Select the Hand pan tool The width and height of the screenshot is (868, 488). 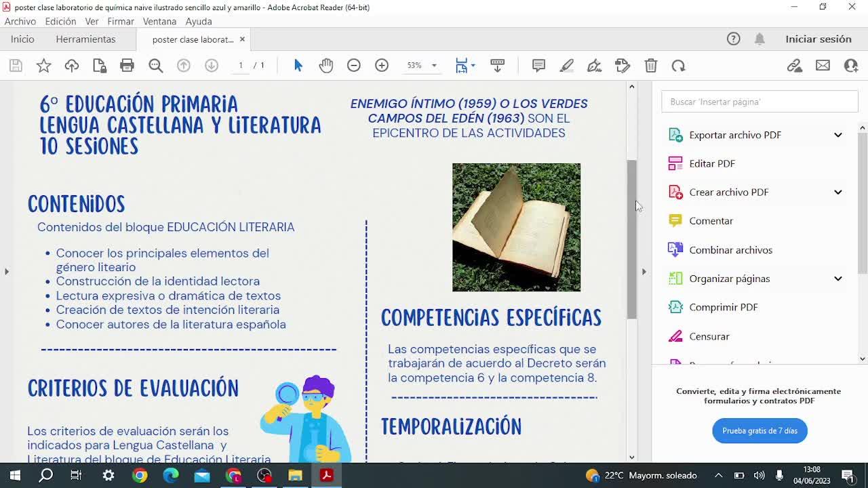click(x=326, y=66)
